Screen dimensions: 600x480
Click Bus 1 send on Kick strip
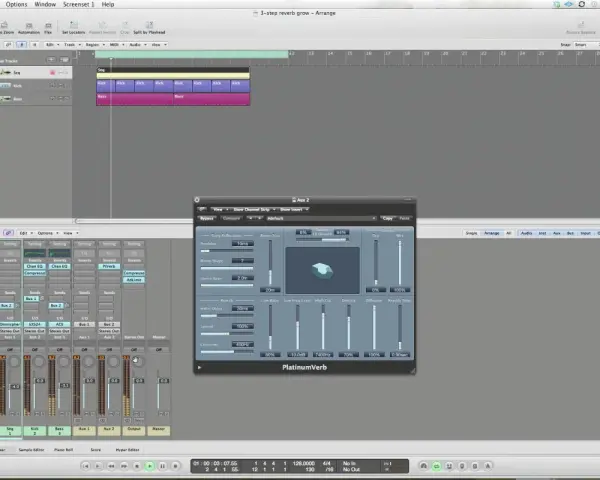click(32, 299)
